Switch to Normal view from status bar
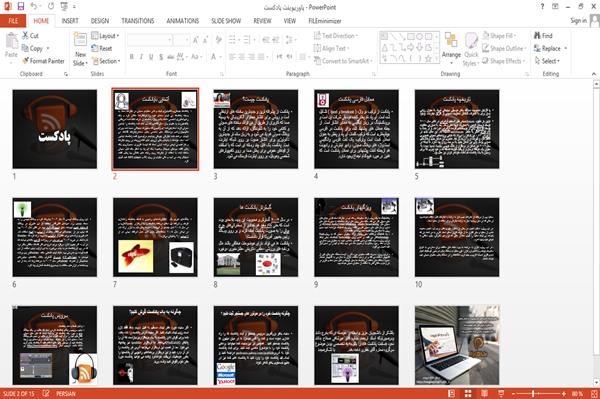The image size is (600, 399). [452, 394]
